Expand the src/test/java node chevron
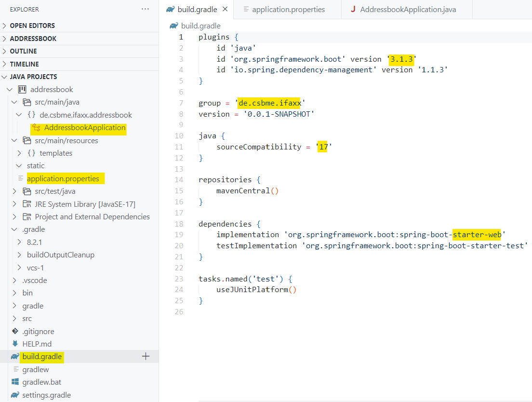This screenshot has width=532, height=402. 14,191
